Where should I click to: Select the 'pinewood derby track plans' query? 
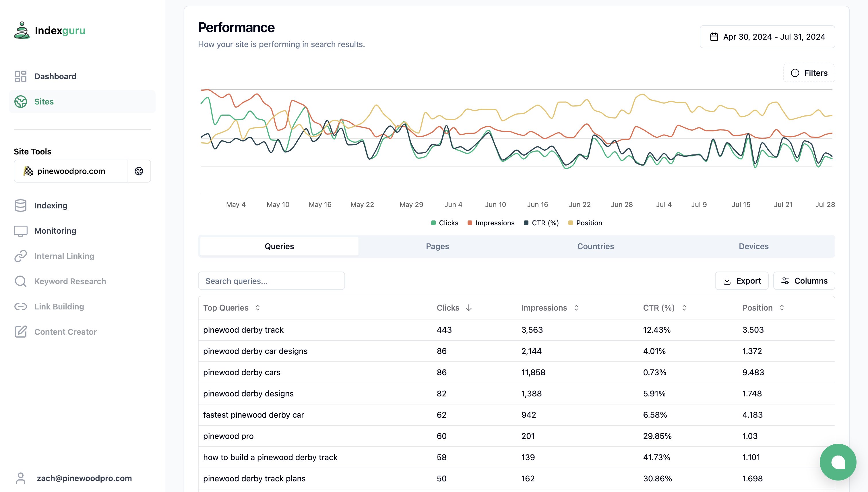coord(516,479)
